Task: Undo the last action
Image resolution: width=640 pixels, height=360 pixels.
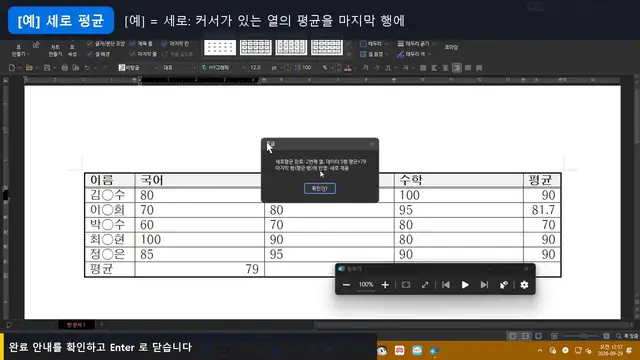Action: click(87, 68)
